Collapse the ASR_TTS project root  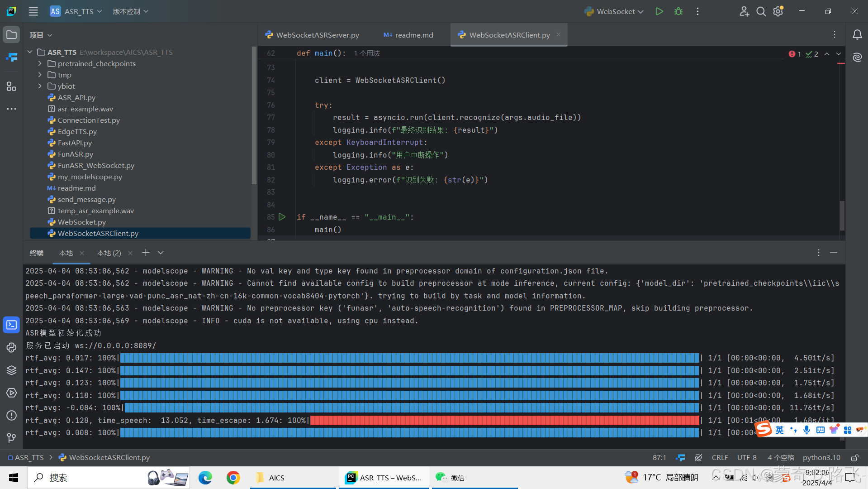[30, 52]
